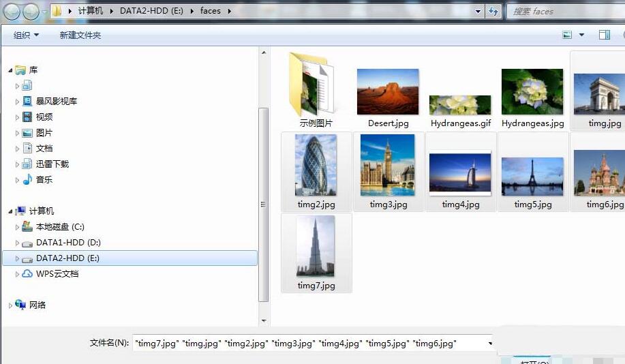Select the 暴风影视库 icon in navigation pane

(x=27, y=102)
